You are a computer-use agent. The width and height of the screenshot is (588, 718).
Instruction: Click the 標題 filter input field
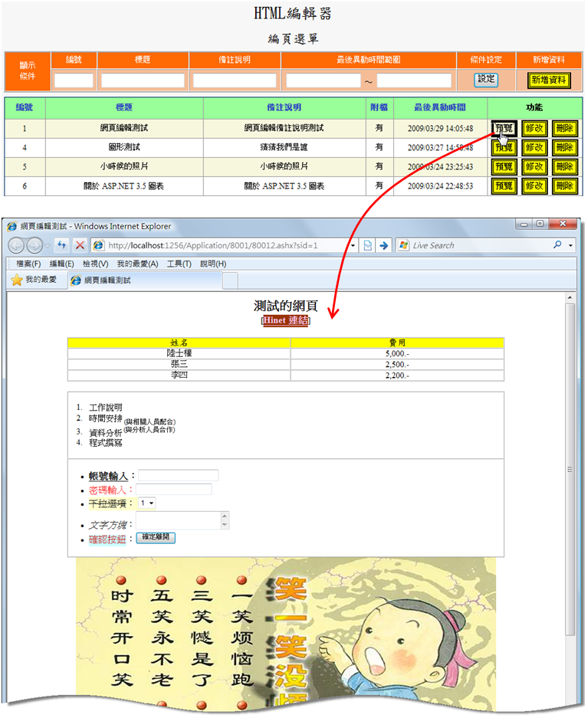(143, 80)
